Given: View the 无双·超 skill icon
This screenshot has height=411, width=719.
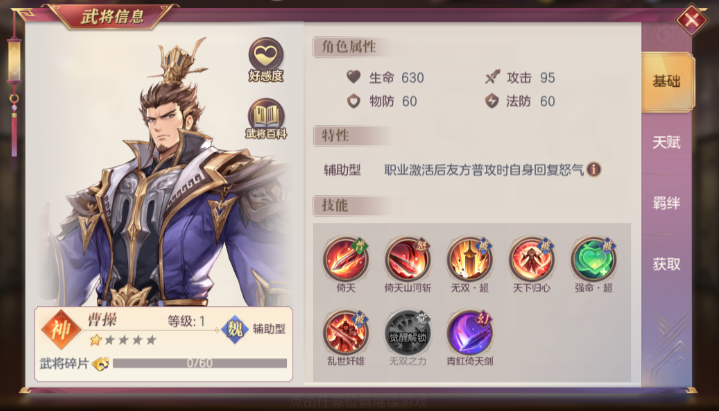Looking at the screenshot, I should (x=470, y=259).
